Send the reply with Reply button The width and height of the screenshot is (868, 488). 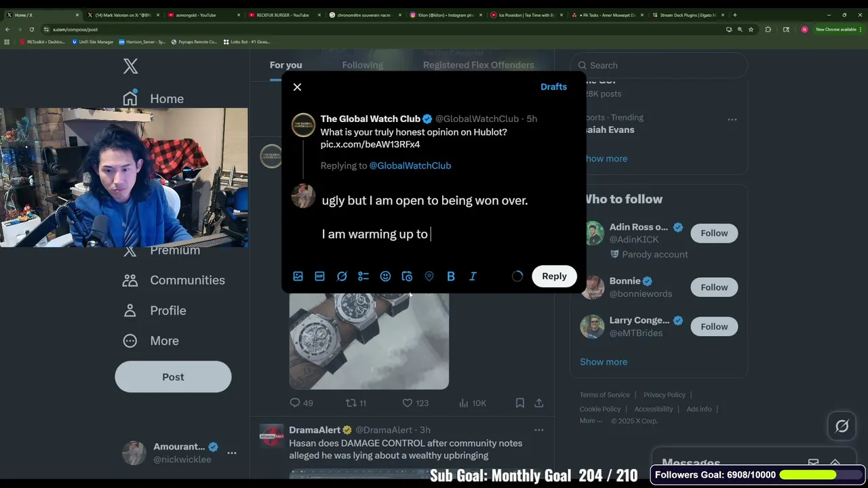[x=554, y=276]
